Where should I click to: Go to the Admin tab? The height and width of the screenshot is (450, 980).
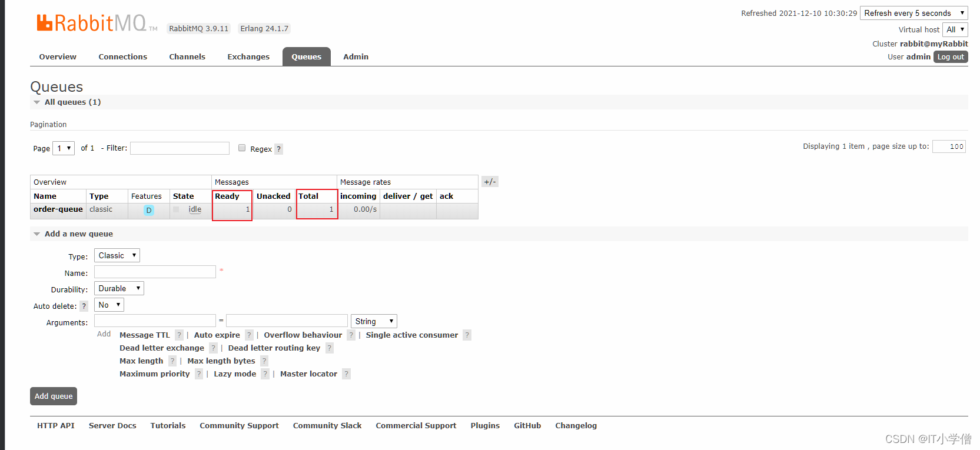point(356,57)
